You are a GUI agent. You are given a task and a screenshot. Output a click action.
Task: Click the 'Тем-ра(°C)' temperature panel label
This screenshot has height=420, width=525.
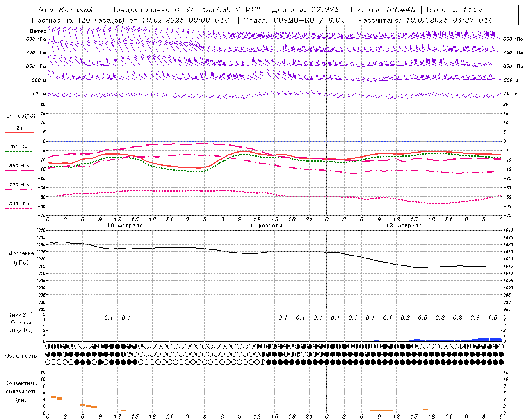(x=19, y=116)
